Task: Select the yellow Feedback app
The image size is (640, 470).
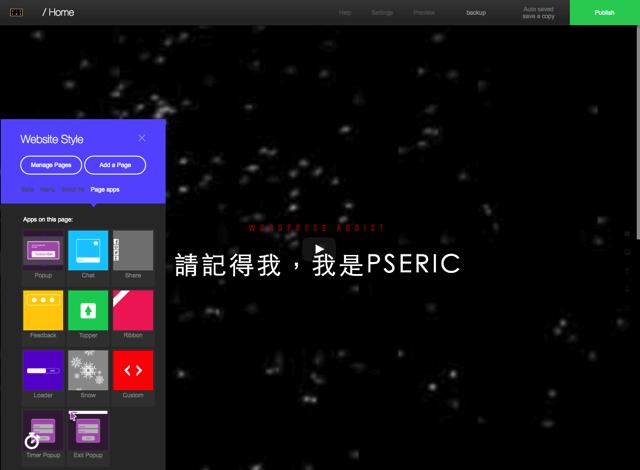Action: click(43, 310)
